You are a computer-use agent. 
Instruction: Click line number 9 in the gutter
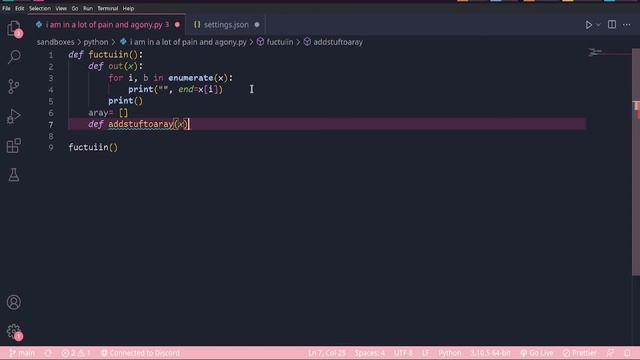click(x=51, y=147)
